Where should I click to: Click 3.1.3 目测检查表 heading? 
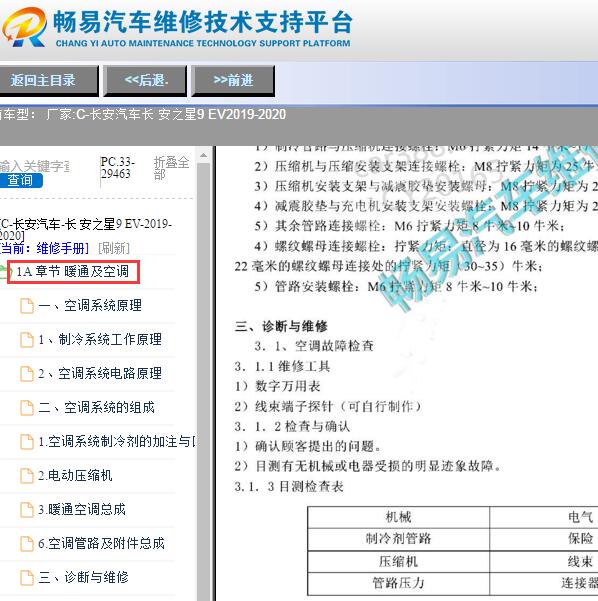coord(289,487)
